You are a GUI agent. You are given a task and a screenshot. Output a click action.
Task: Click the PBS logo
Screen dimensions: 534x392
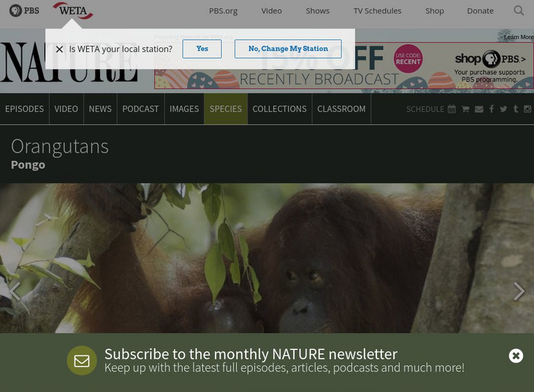(24, 11)
